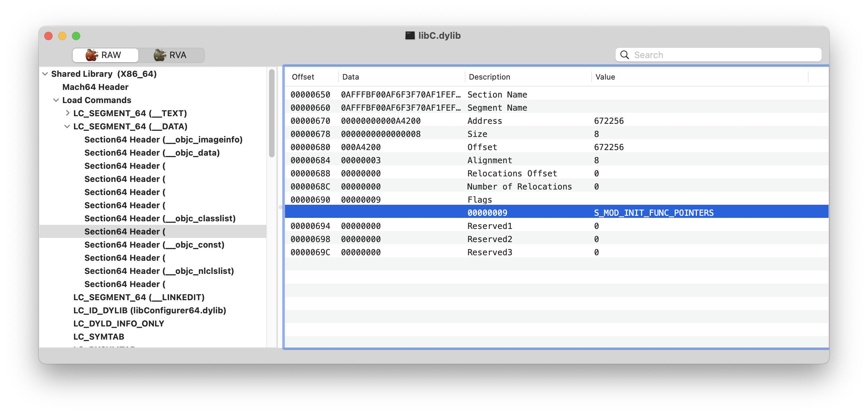Select Section64 Header (__objc_classlist)
The width and height of the screenshot is (868, 415).
tap(160, 218)
